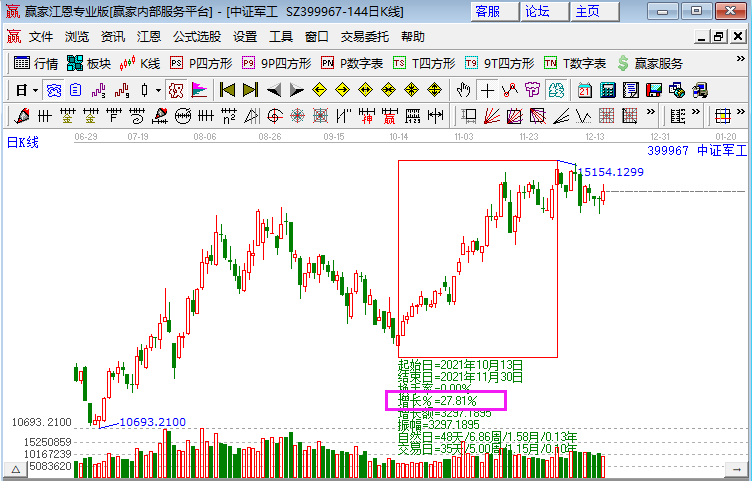752x481 pixels.
Task: Toggle the crosshair cursor tool
Action: [487, 90]
